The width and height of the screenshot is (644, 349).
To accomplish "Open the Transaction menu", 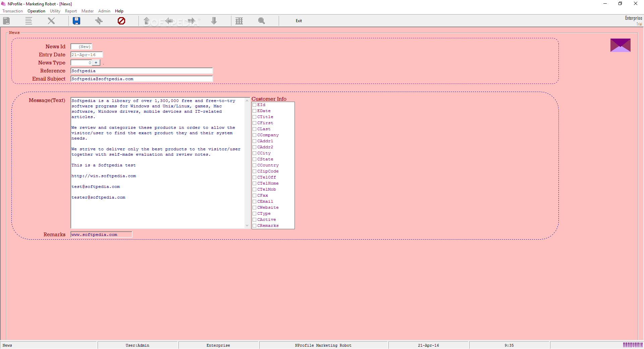I will (13, 11).
